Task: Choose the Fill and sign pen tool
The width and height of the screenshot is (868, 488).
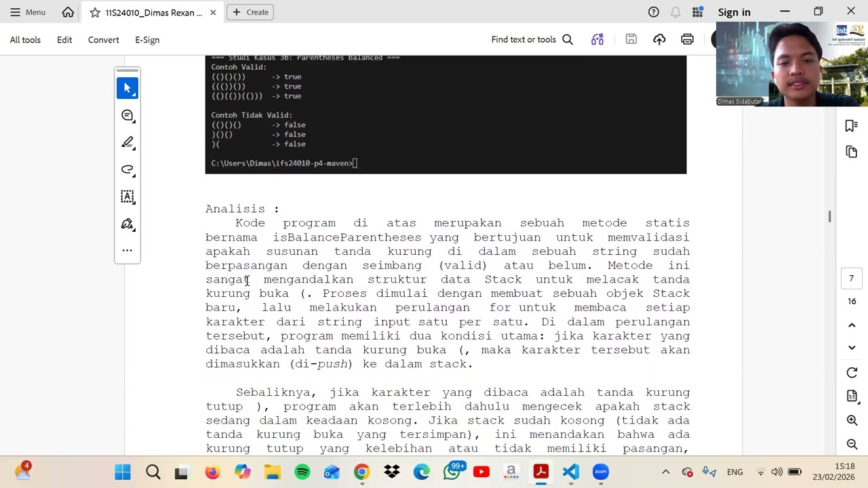Action: tap(127, 224)
